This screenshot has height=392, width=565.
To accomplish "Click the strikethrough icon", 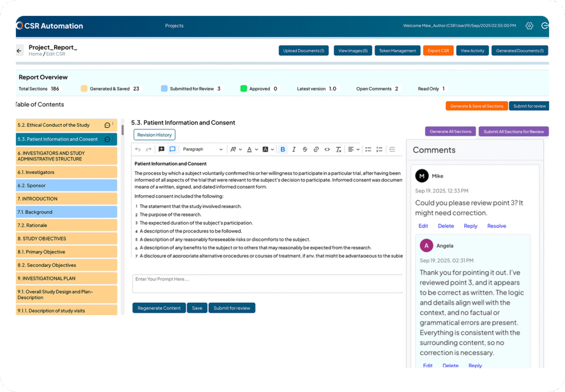I will tap(305, 149).
